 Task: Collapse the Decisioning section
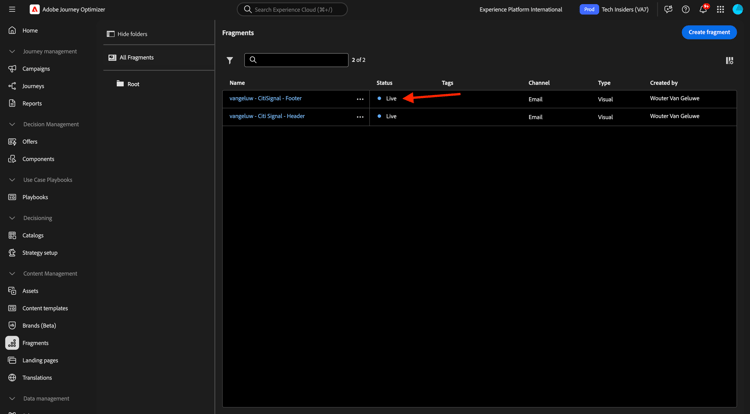coord(12,218)
